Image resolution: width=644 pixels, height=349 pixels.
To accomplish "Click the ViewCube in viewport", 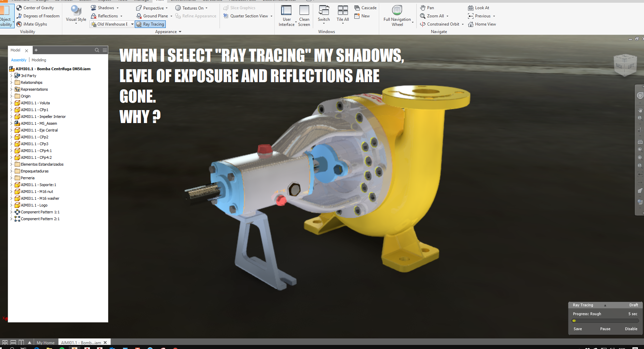I will click(625, 65).
